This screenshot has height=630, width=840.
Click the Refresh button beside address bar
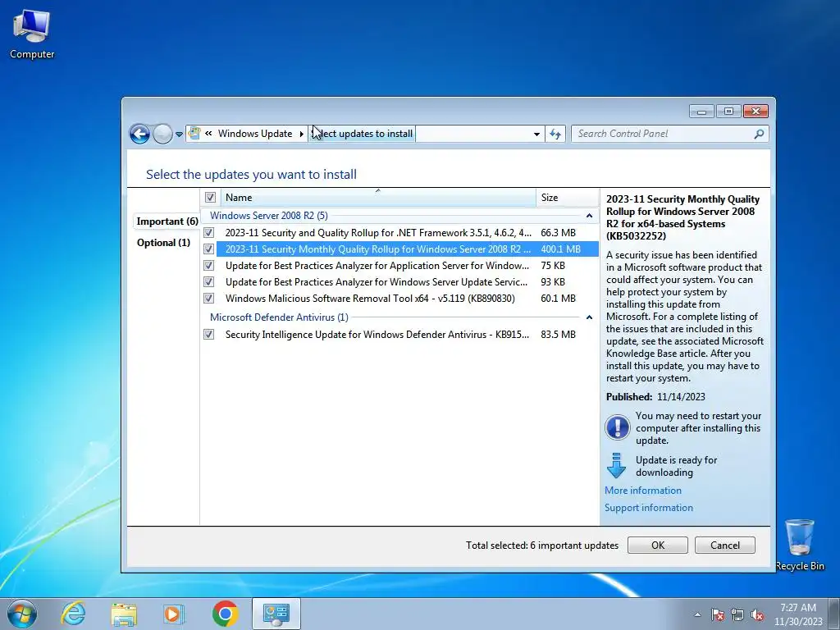[x=555, y=134]
